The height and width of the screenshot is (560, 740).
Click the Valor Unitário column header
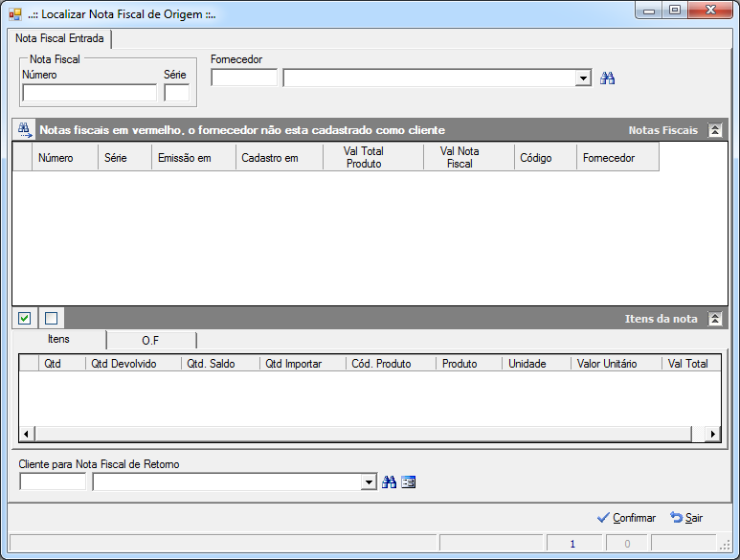click(617, 363)
